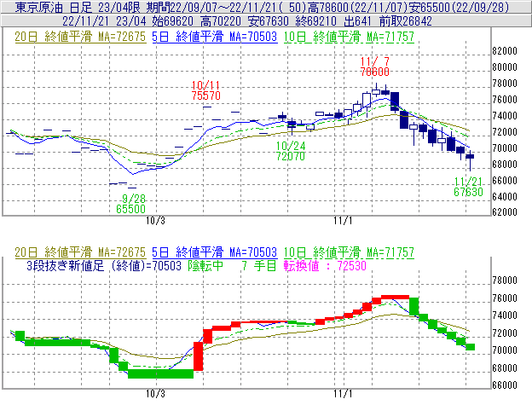Click lower chart legend 20日 終値平滑 MA=72675
532x405 pixels.
[x=80, y=252]
